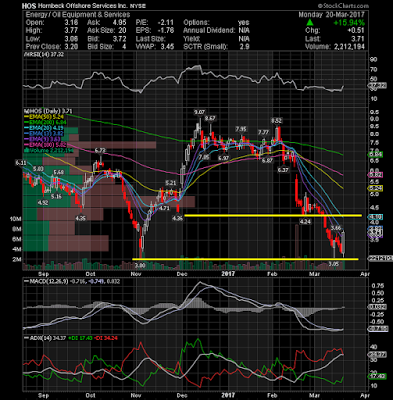Image resolution: width=393 pixels, height=400 pixels.
Task: Click the Chg value +0.51
Action: coord(356,31)
